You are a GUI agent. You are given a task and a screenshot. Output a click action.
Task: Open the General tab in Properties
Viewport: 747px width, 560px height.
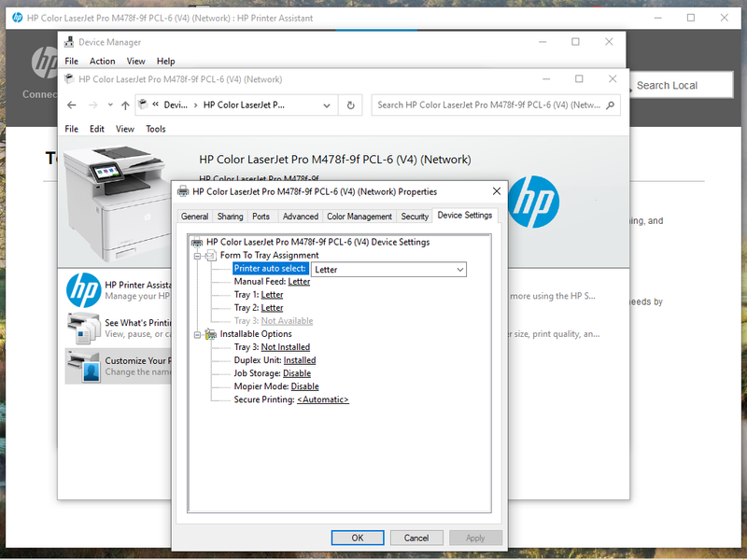[x=194, y=217]
